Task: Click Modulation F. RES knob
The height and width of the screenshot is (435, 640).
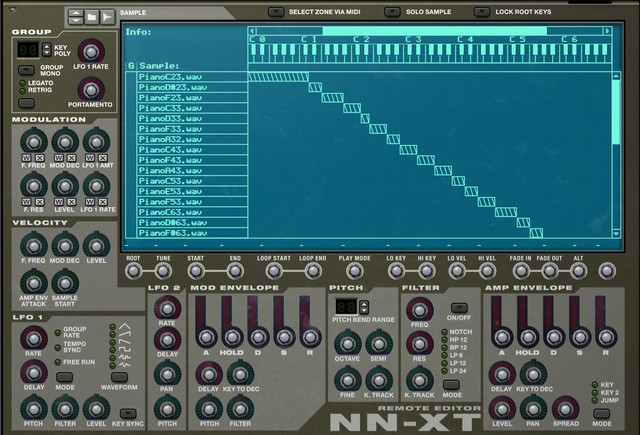Action: [33, 186]
